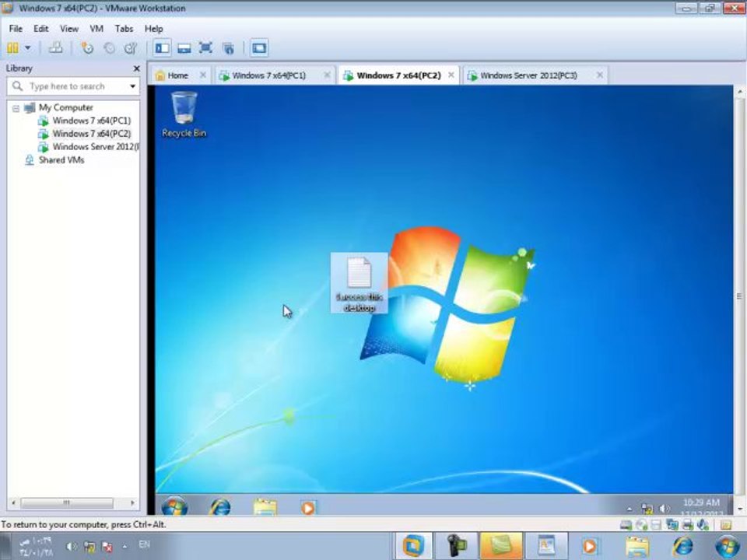Click the yellow Suspend/pause VM toolbar icon
This screenshot has height=560, width=747.
[x=13, y=47]
